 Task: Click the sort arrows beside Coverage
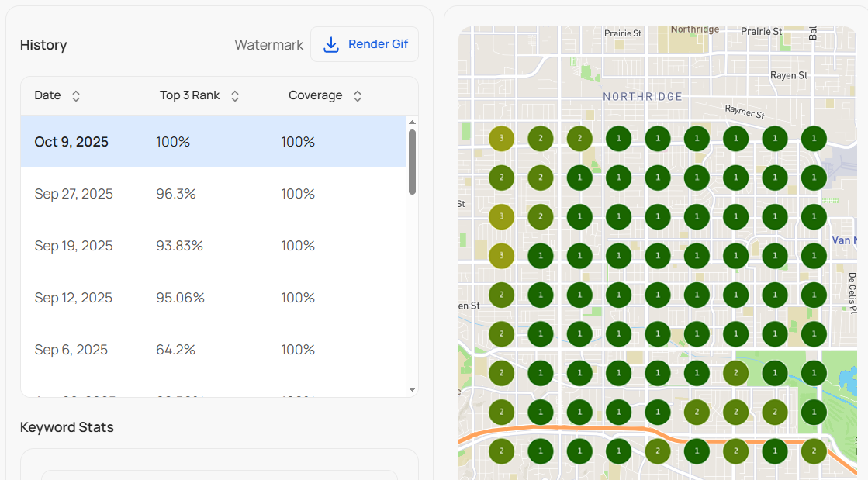[358, 96]
